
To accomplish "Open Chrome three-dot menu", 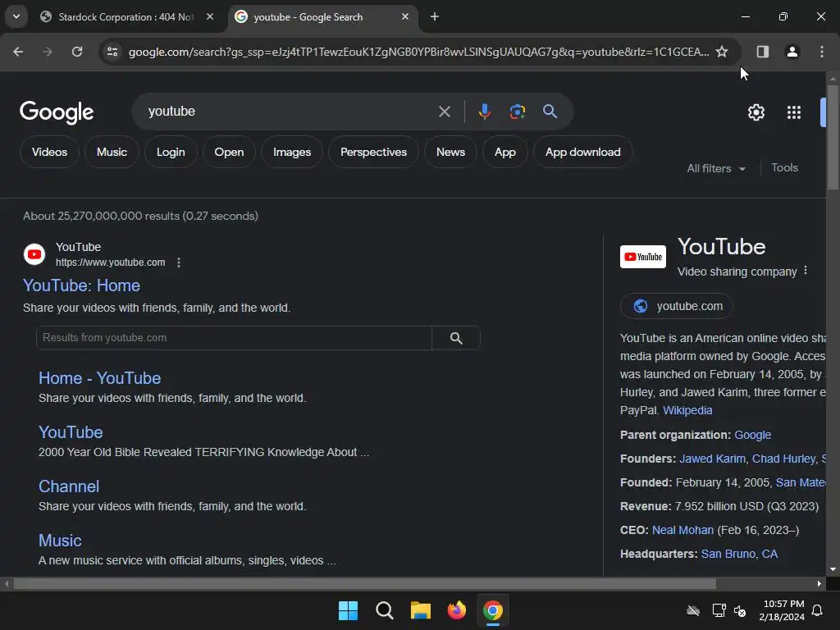I will point(821,52).
